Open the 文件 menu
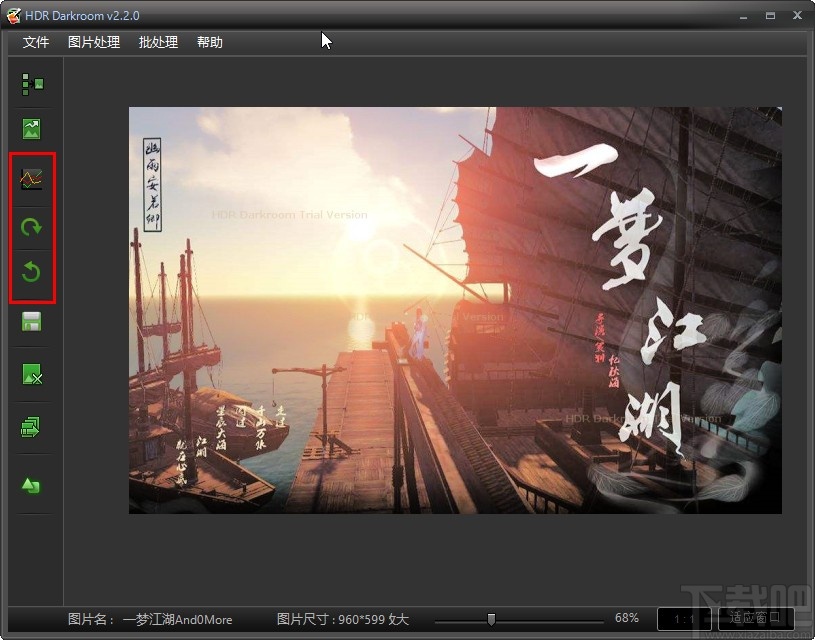815x640 pixels. tap(35, 42)
